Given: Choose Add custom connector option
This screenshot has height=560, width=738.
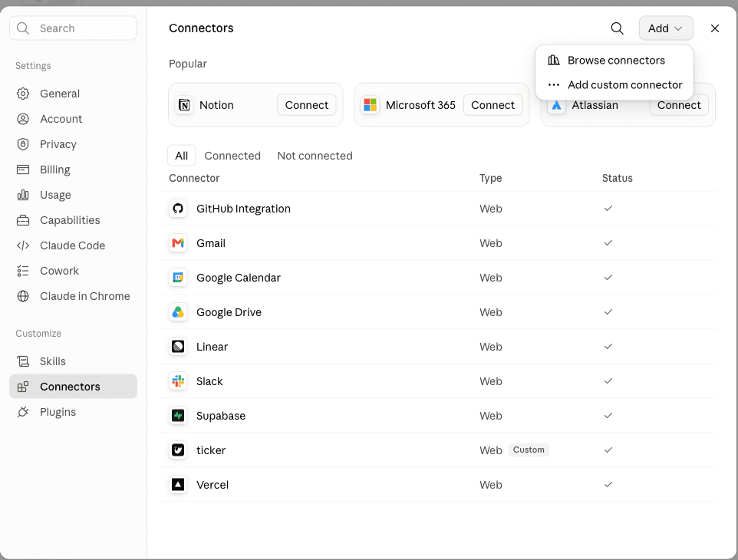Looking at the screenshot, I should (614, 84).
